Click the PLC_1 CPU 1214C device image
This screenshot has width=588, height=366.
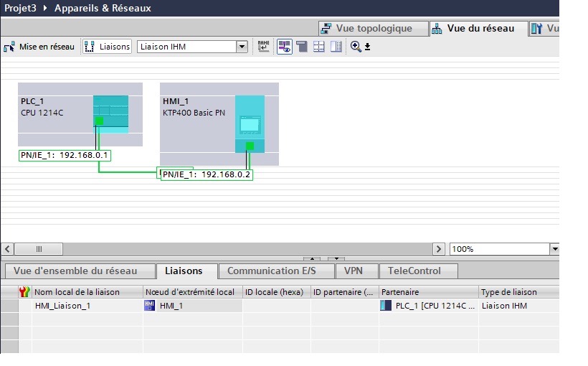pos(110,113)
